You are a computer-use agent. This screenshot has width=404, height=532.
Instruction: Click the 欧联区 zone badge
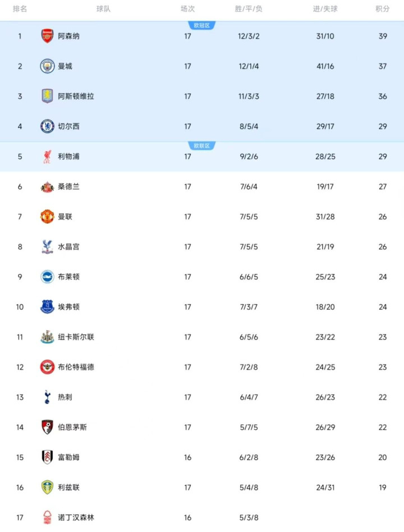coord(201,146)
